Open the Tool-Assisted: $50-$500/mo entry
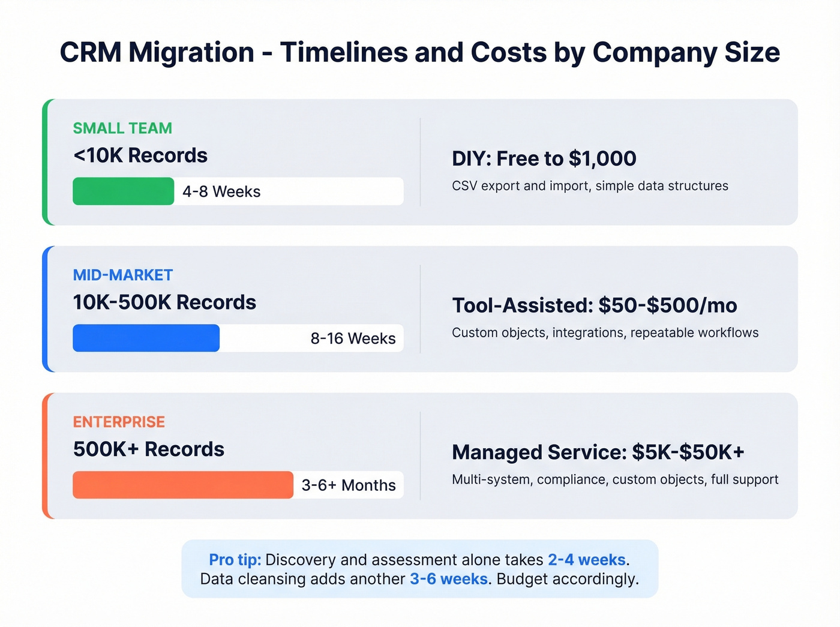The width and height of the screenshot is (840, 627). click(x=594, y=305)
